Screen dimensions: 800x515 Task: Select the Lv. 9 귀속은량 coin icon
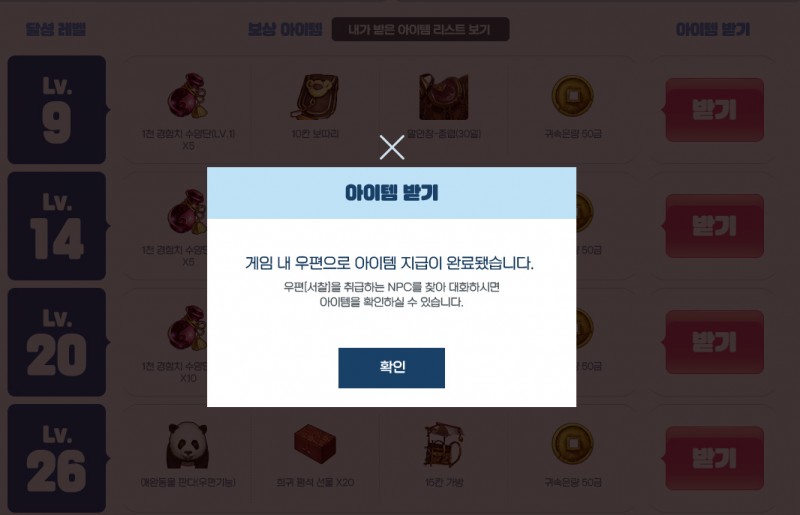[x=572, y=96]
